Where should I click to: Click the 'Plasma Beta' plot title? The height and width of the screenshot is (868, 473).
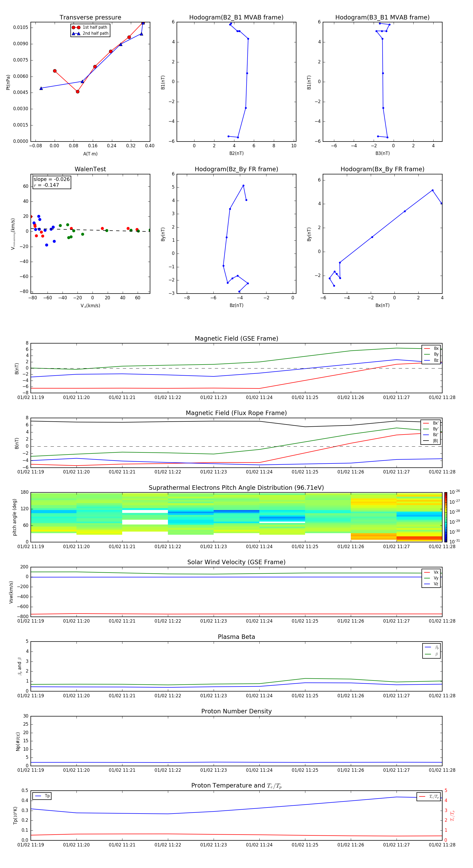(236, 637)
